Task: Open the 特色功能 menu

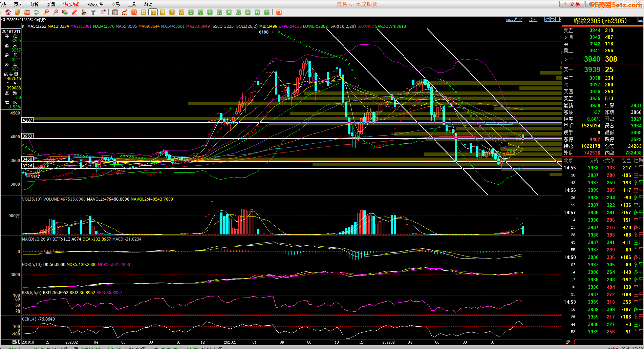Action: click(x=71, y=4)
